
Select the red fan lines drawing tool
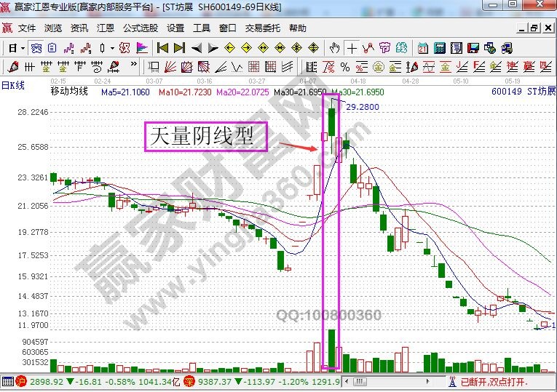pyautogui.click(x=169, y=68)
